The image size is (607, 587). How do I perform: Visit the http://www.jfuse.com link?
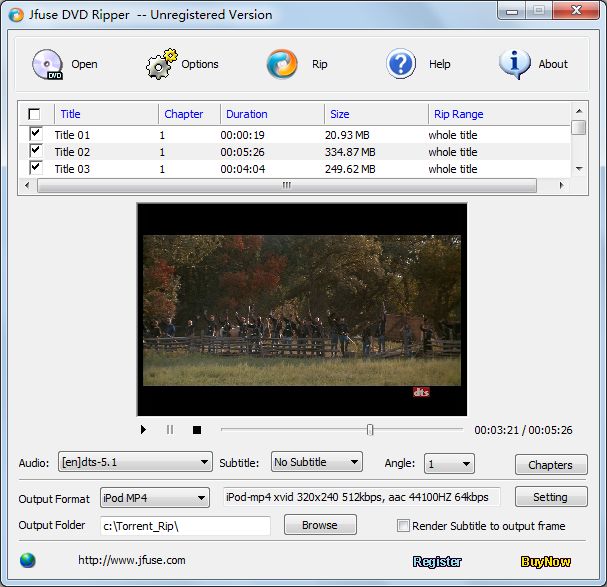pos(132,560)
